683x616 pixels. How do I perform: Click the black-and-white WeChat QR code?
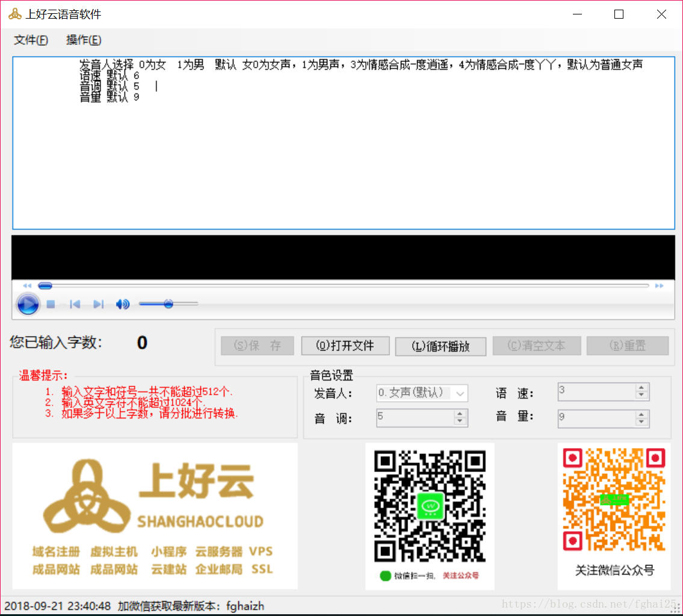coord(430,506)
